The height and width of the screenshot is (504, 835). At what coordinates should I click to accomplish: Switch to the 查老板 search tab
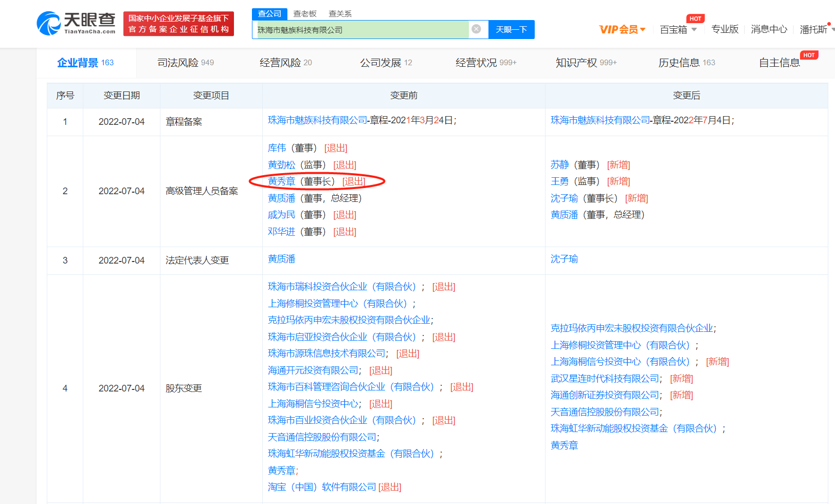point(305,14)
